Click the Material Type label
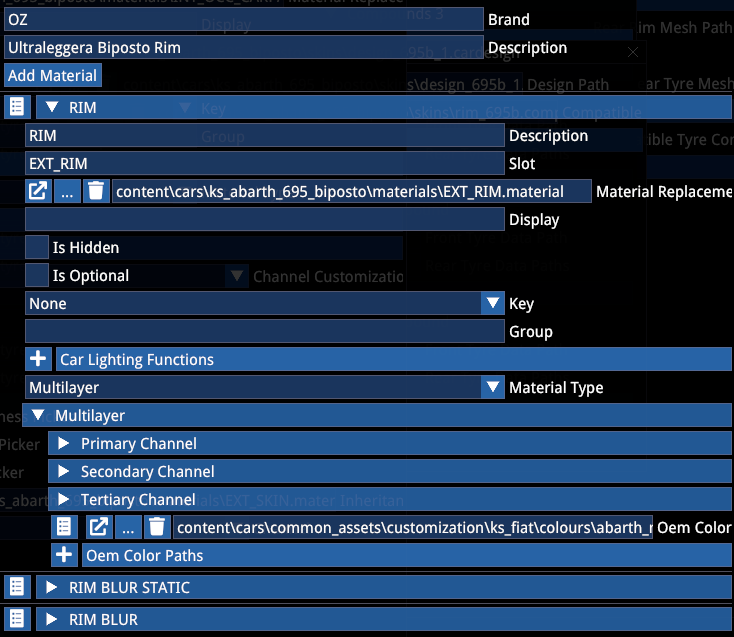Screen dimensions: 734x637 (556, 388)
